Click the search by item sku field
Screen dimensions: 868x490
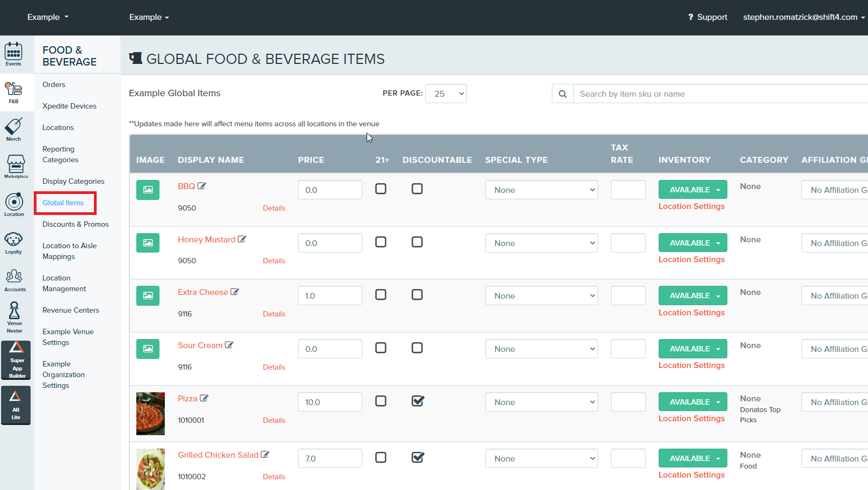[x=720, y=94]
